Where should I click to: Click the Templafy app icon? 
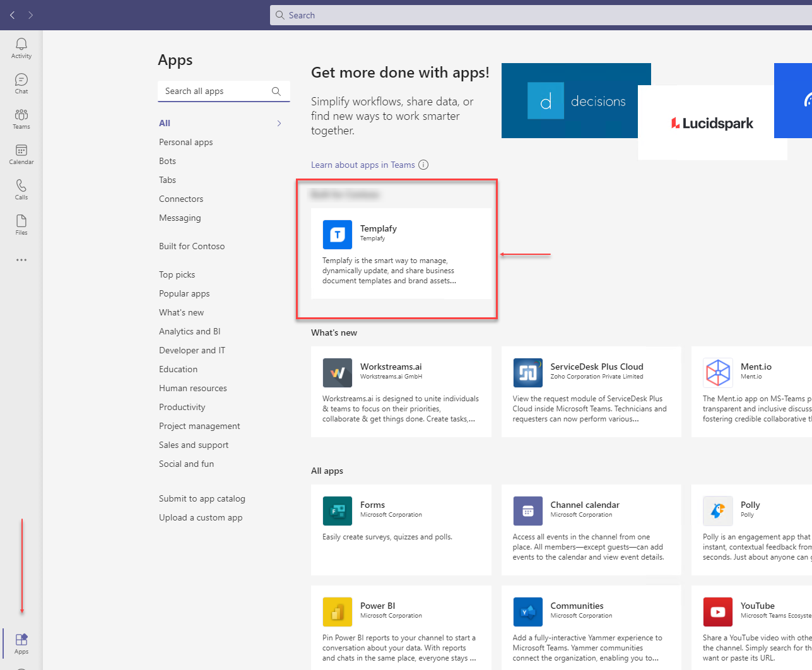[338, 235]
